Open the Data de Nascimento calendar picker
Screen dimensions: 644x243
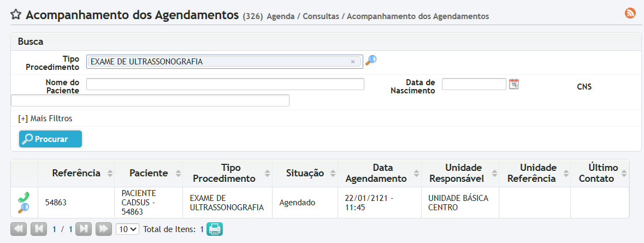click(514, 84)
